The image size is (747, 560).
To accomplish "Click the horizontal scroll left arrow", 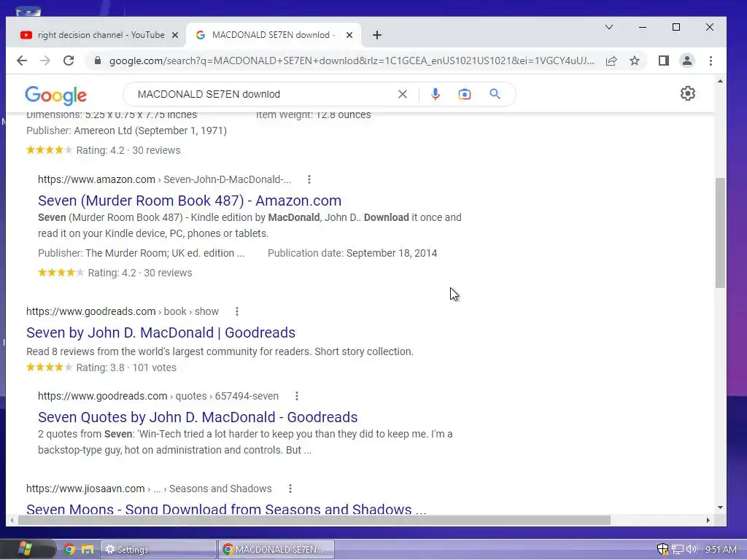I will tap(12, 520).
